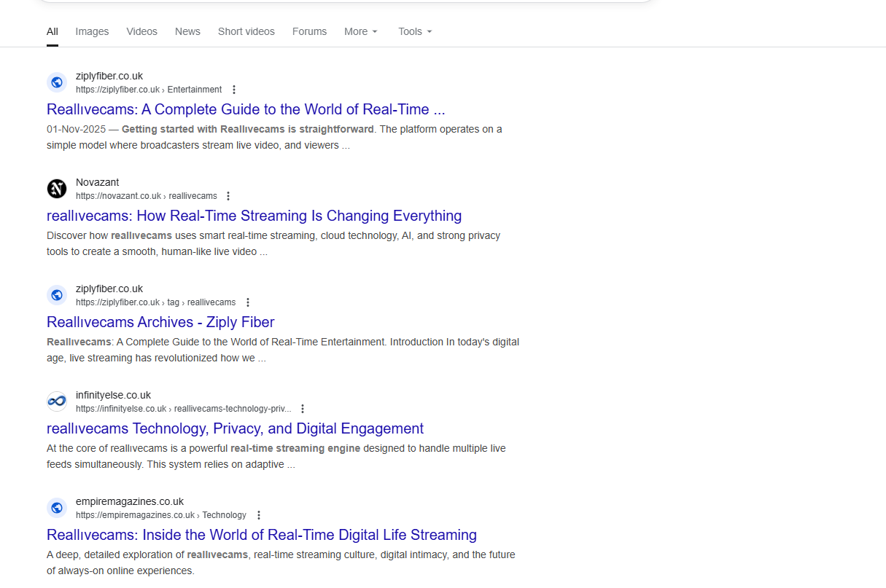Open "reallivecams Technology, Privacy, and Digital Engagement"
The image size is (886, 588).
click(x=235, y=428)
